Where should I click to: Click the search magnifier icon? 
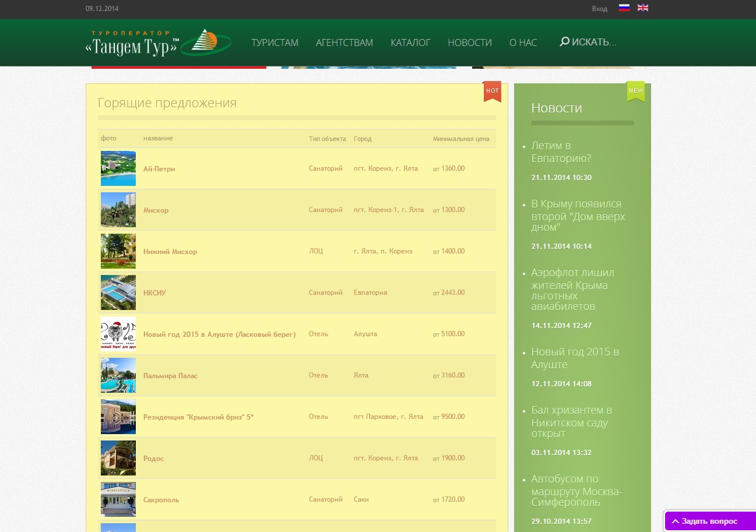564,42
